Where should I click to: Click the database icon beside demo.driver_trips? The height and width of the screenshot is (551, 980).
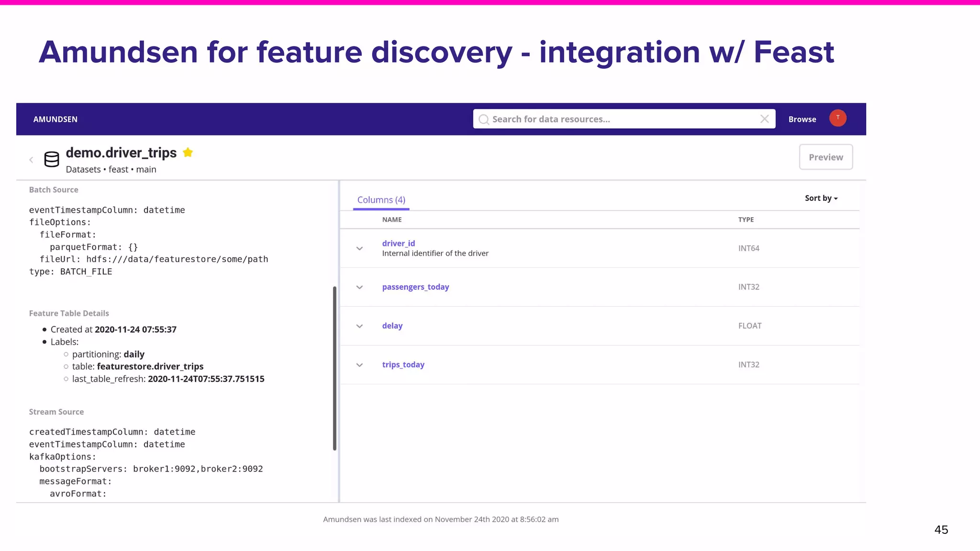[x=52, y=159]
